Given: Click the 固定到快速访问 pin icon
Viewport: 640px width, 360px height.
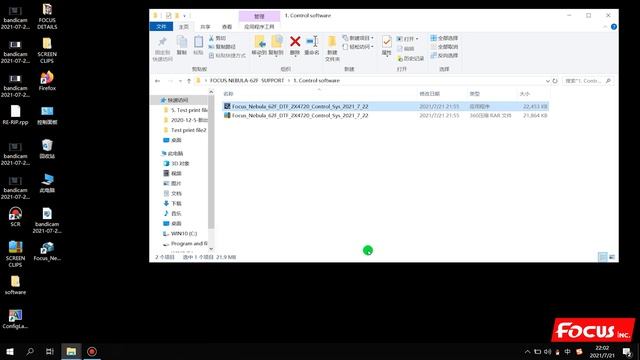Looking at the screenshot, I should (x=162, y=42).
